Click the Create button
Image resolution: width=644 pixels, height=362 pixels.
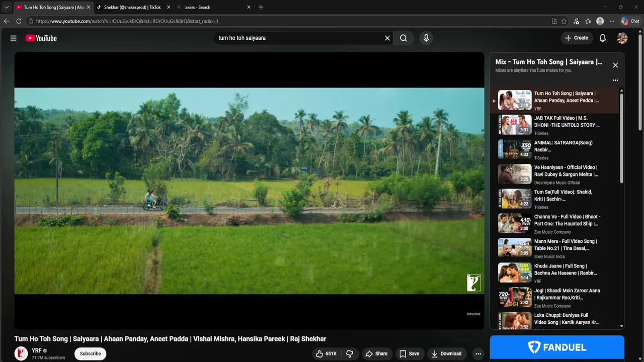tap(577, 38)
